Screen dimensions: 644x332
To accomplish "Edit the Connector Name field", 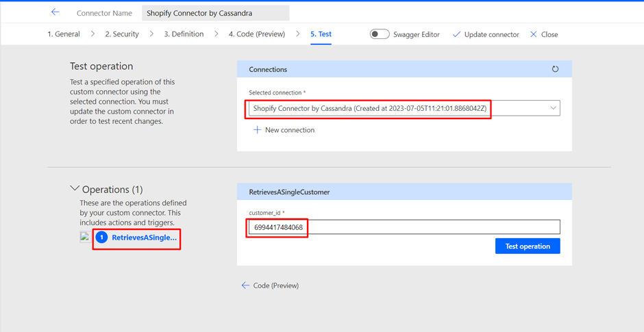I will [215, 13].
